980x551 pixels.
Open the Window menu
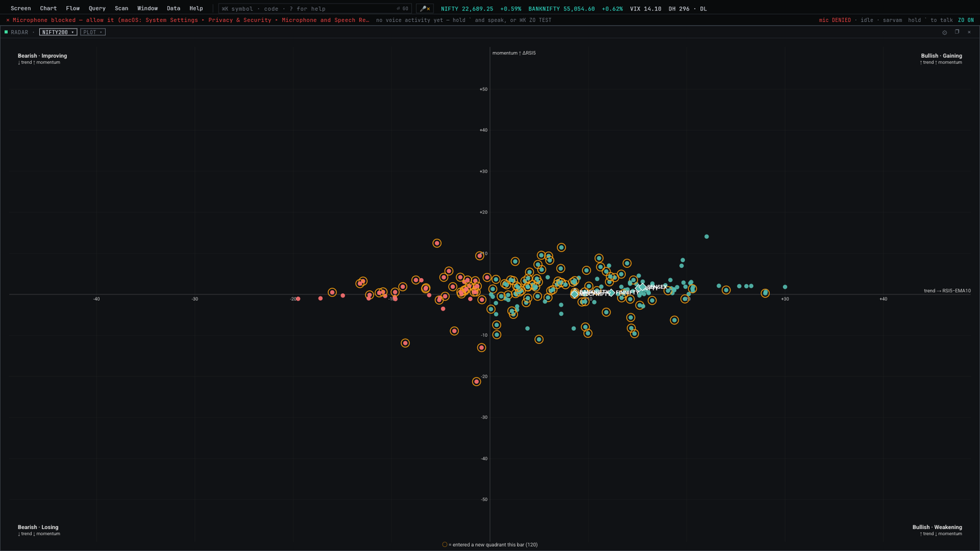coord(148,9)
